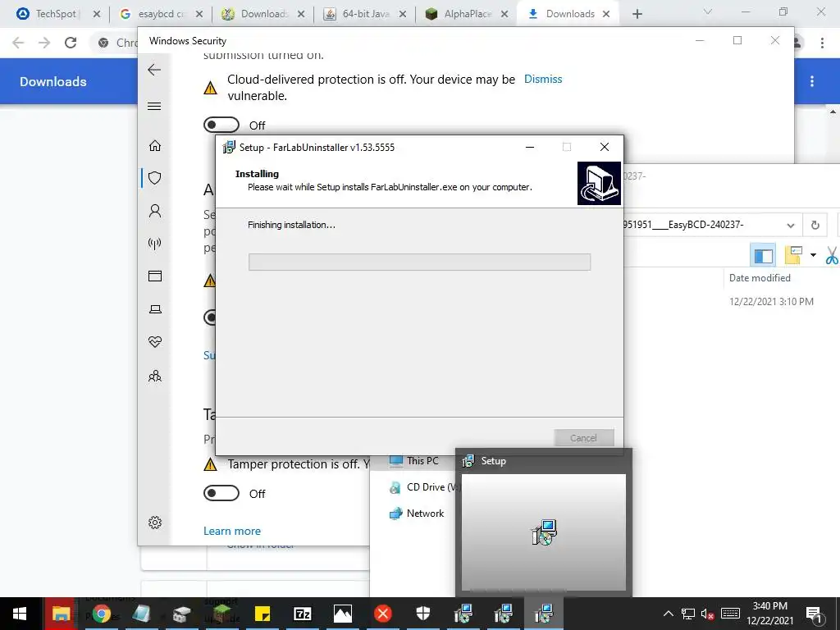Open Windows Security hamburger menu

[154, 106]
